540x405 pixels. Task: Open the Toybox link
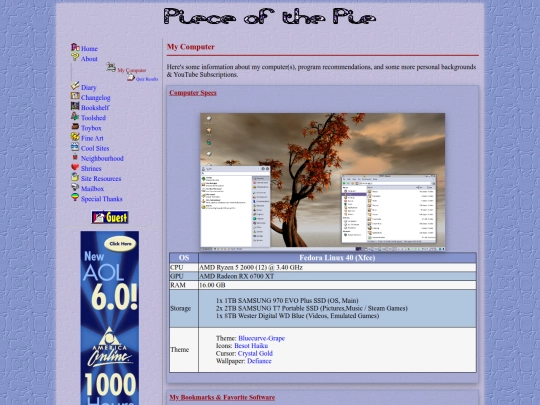pos(91,128)
